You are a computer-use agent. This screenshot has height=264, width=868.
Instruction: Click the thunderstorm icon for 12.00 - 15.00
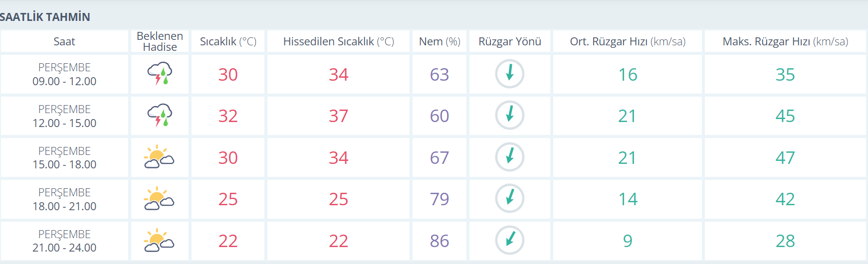[x=160, y=116]
